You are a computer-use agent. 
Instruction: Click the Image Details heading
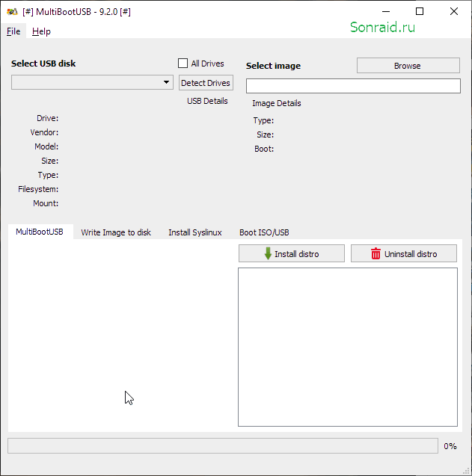[277, 103]
